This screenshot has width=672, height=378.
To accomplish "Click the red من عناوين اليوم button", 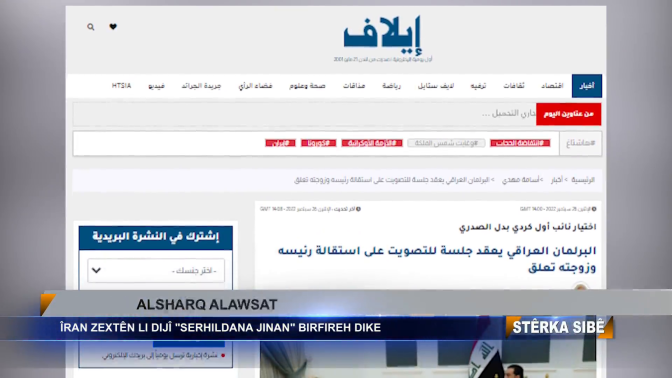I will 568,114.
